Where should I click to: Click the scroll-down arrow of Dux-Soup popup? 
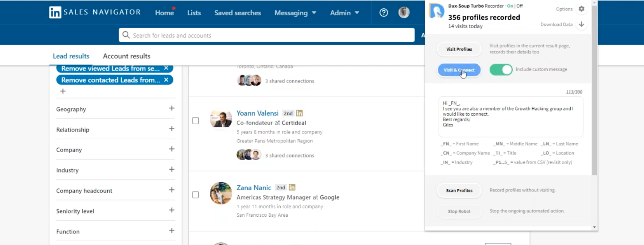[594, 227]
